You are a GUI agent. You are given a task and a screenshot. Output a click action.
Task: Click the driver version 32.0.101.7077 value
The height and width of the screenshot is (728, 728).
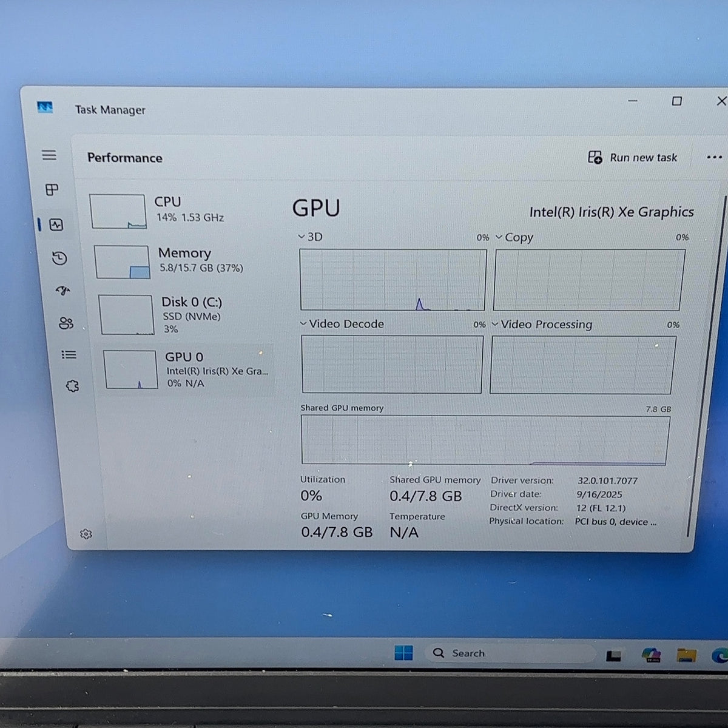click(x=607, y=480)
